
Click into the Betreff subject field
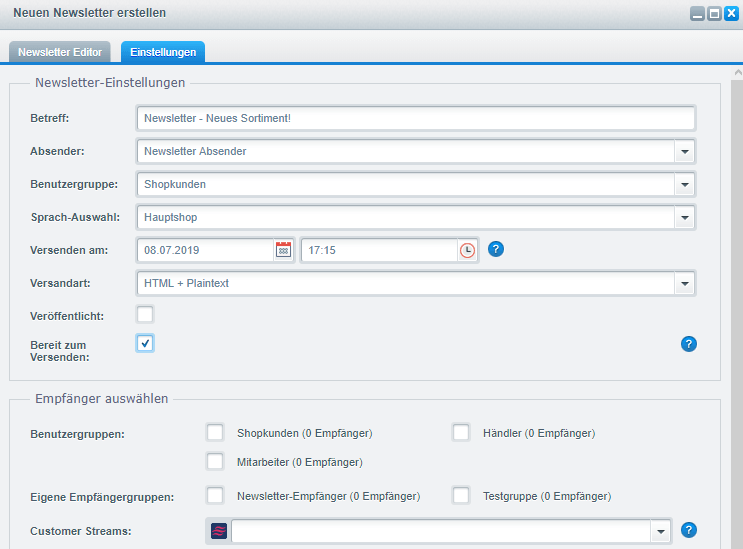415,118
